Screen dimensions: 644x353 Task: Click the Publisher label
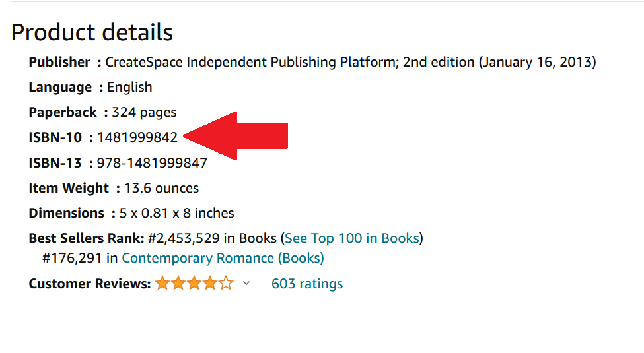(59, 62)
